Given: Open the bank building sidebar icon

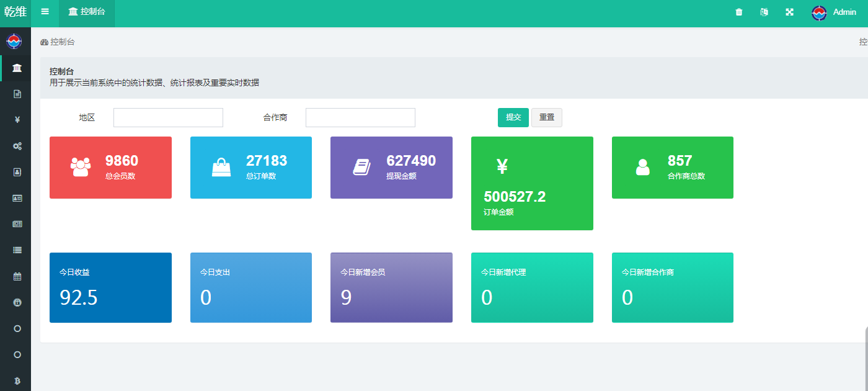Looking at the screenshot, I should [x=17, y=68].
